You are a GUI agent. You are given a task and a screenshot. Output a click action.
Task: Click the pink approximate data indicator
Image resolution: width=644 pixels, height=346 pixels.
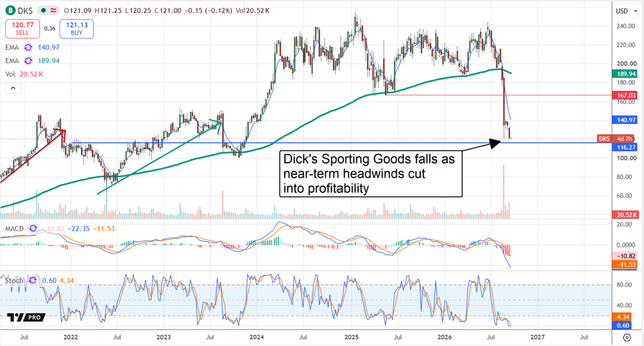click(x=53, y=10)
